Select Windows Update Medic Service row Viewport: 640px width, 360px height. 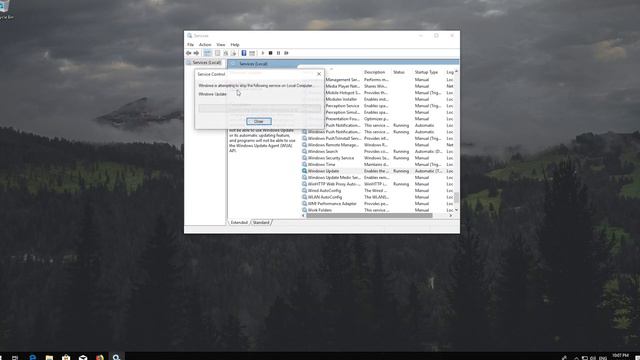pyautogui.click(x=378, y=178)
